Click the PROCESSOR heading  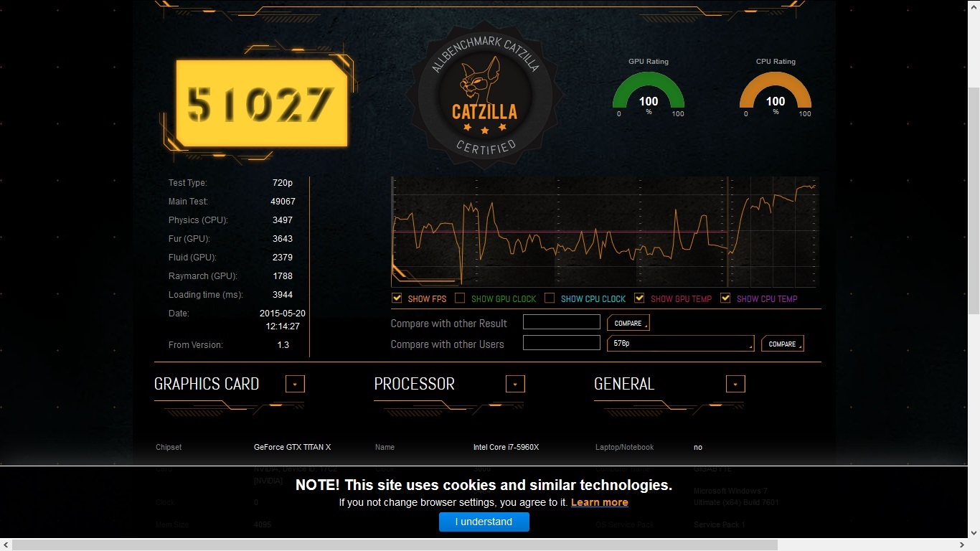pos(415,384)
